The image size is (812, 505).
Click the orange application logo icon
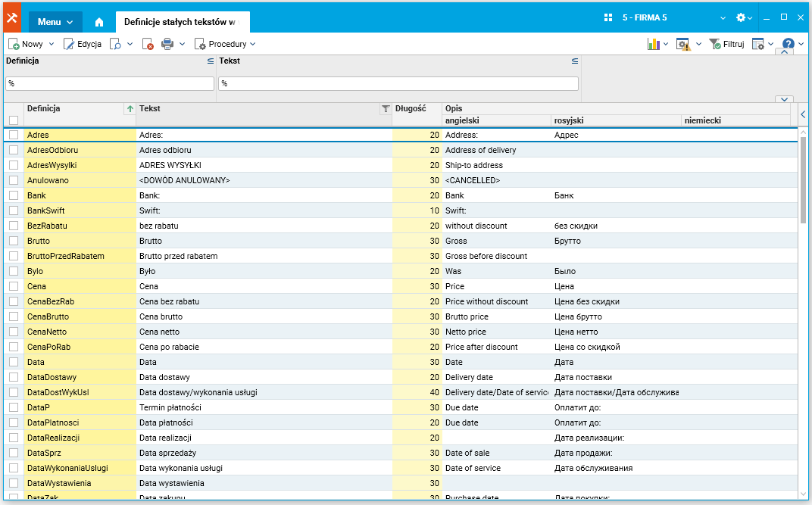point(12,18)
